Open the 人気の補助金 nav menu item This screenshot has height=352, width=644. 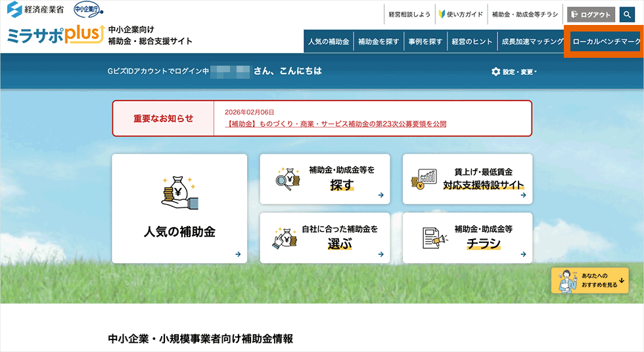pos(329,42)
